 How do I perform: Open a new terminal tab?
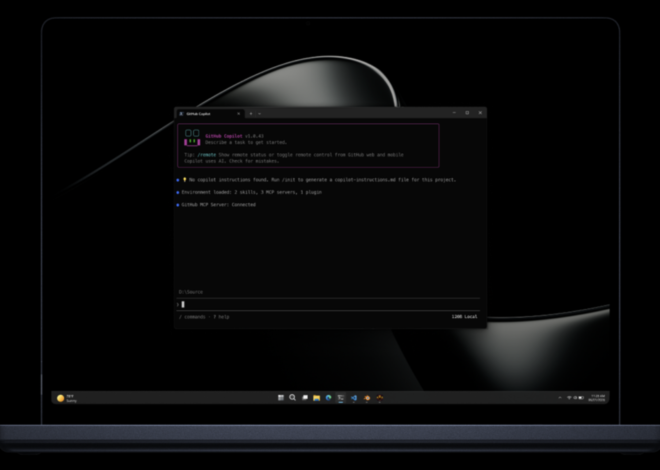(x=251, y=114)
